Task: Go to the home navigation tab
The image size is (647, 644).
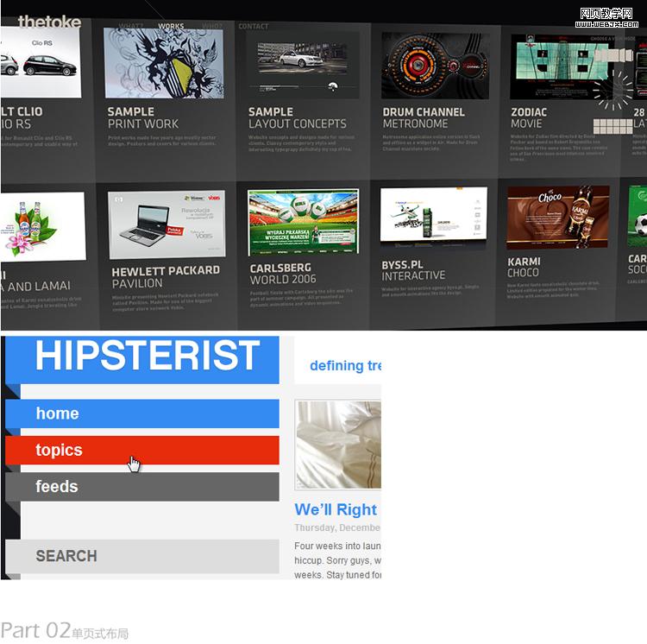Action: pyautogui.click(x=143, y=414)
